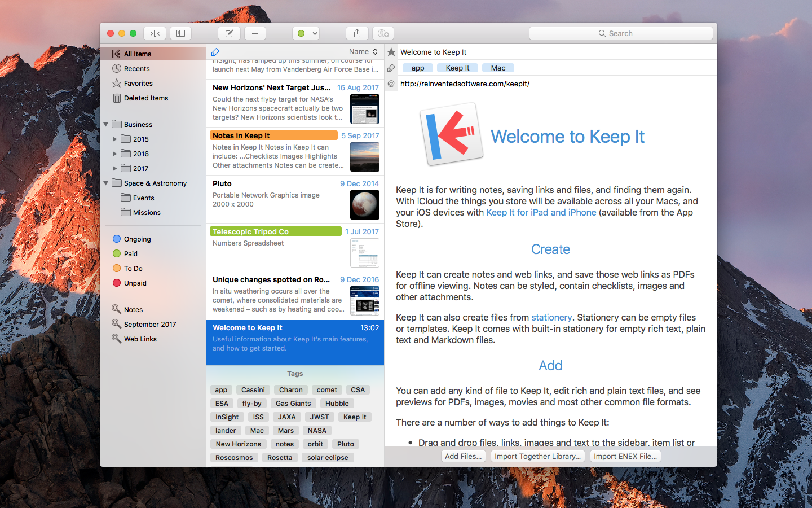This screenshot has width=812, height=508.
Task: Follow the stationery link
Action: pos(551,317)
